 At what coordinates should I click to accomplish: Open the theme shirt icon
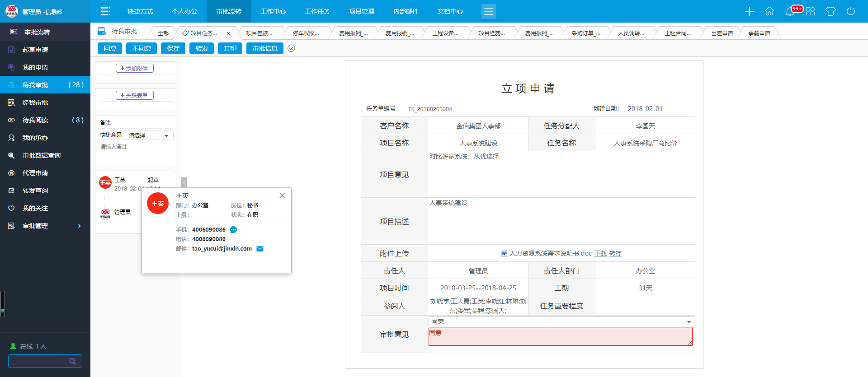coord(830,11)
